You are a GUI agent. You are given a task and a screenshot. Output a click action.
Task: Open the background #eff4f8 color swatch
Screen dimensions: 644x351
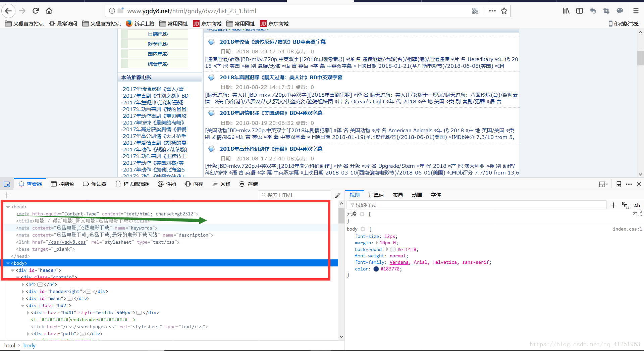pos(393,249)
